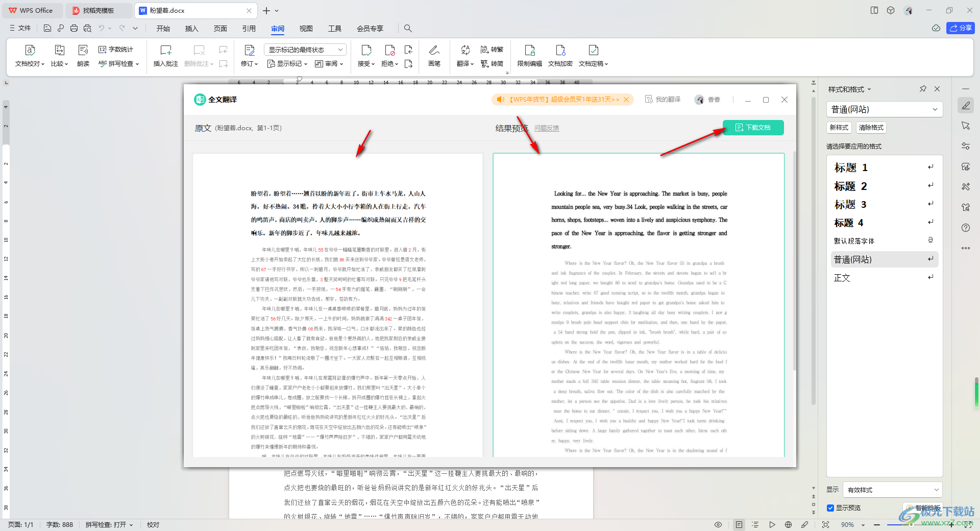Toggle page view mode in status bar
The image size is (980, 531).
pos(739,524)
